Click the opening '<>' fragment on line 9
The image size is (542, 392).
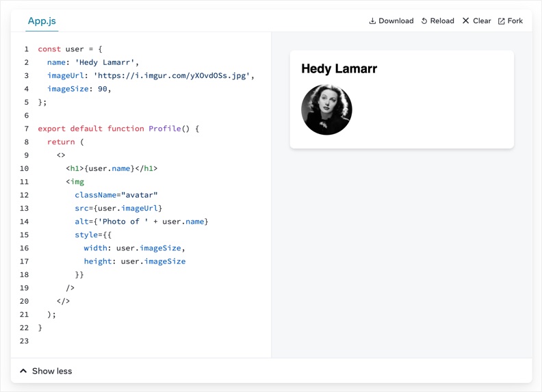click(61, 155)
